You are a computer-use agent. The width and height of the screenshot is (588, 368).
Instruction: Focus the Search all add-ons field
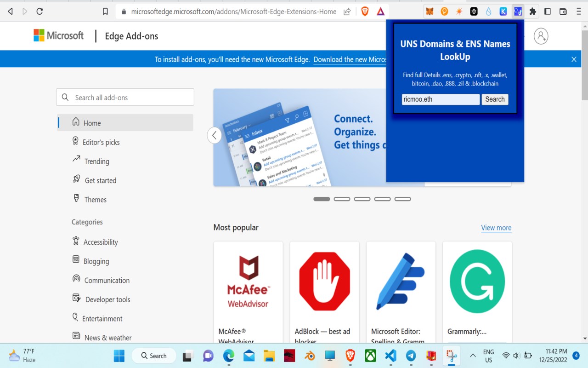[125, 97]
